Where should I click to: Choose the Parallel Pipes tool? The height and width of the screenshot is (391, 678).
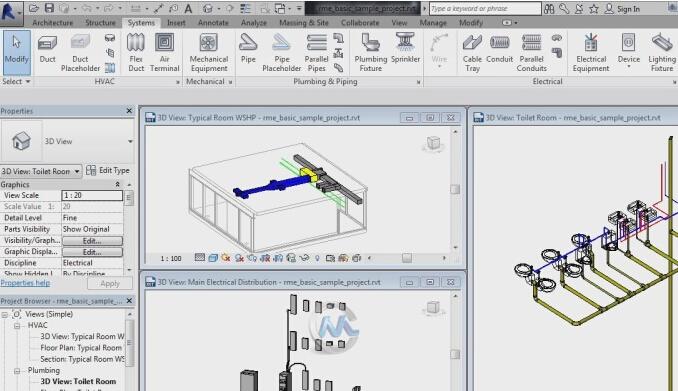click(x=317, y=53)
